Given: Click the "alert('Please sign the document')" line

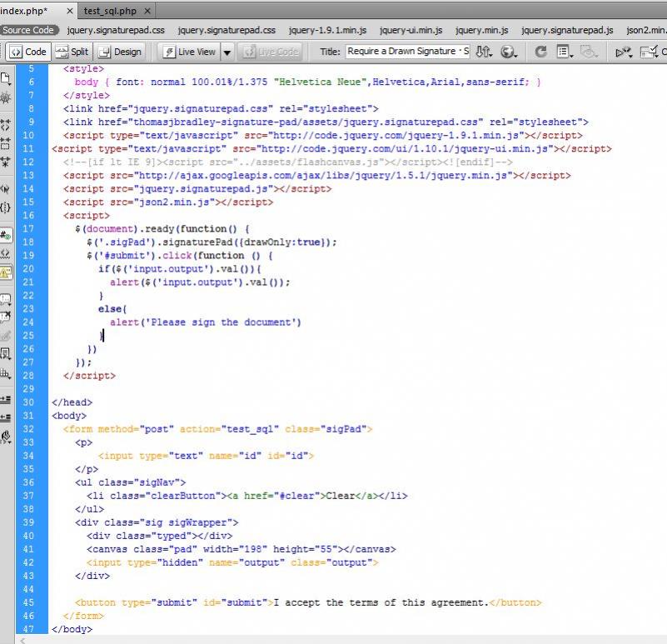Looking at the screenshot, I should click(205, 322).
